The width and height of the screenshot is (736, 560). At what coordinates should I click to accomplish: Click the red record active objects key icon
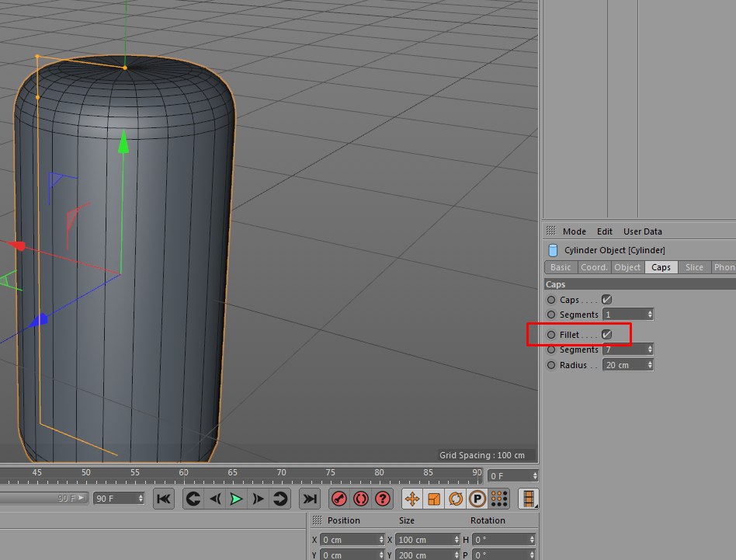(x=338, y=499)
